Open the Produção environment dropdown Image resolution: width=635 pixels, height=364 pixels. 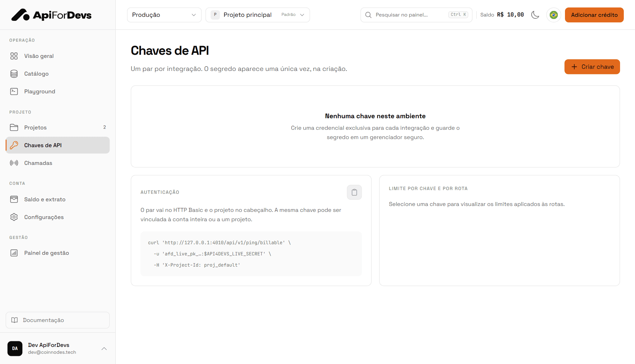(164, 15)
